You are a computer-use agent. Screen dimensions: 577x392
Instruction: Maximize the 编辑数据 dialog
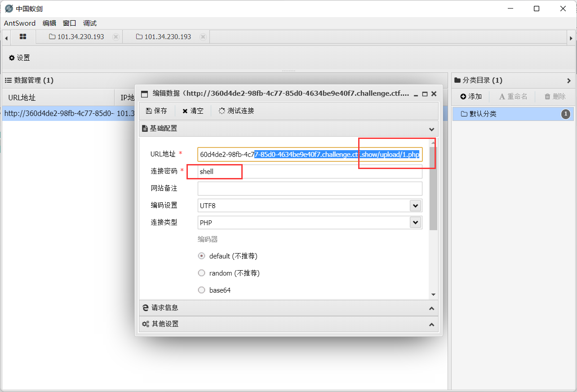pyautogui.click(x=425, y=94)
